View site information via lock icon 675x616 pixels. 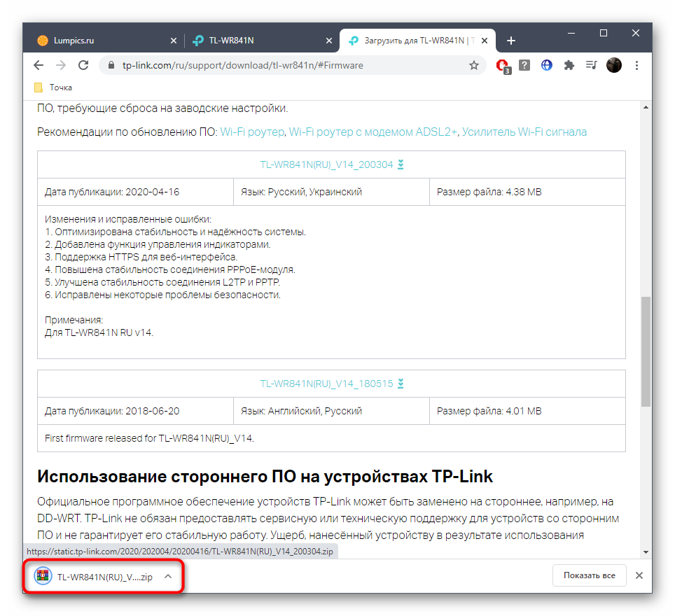(111, 65)
